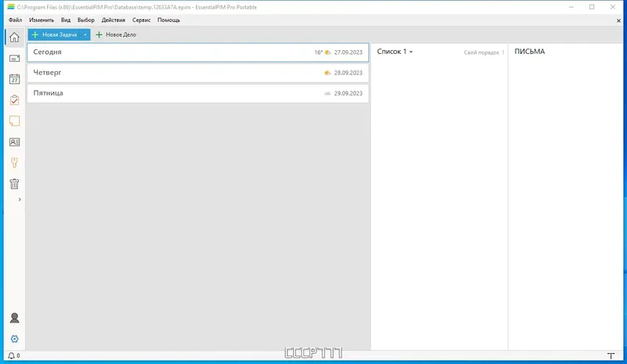Open the Calendar module icon

(x=14, y=79)
